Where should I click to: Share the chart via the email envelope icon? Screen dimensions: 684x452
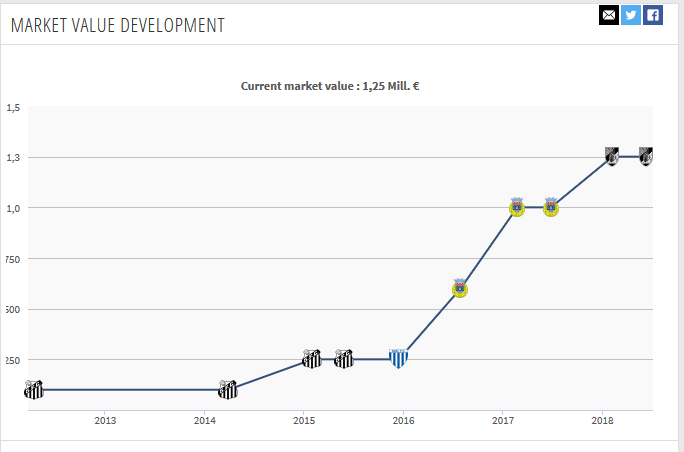pos(609,14)
